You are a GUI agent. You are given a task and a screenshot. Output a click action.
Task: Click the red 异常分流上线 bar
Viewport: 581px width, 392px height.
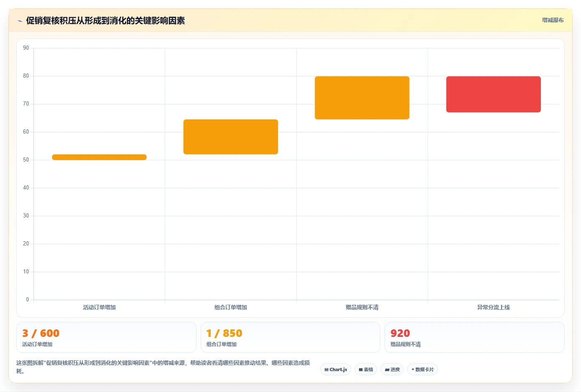494,94
